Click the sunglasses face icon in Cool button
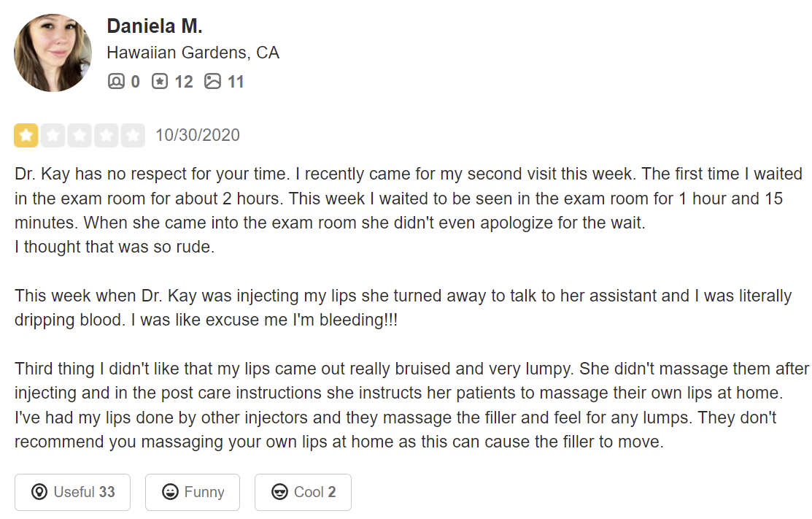Screen dimensions: 812x519 [x=279, y=492]
